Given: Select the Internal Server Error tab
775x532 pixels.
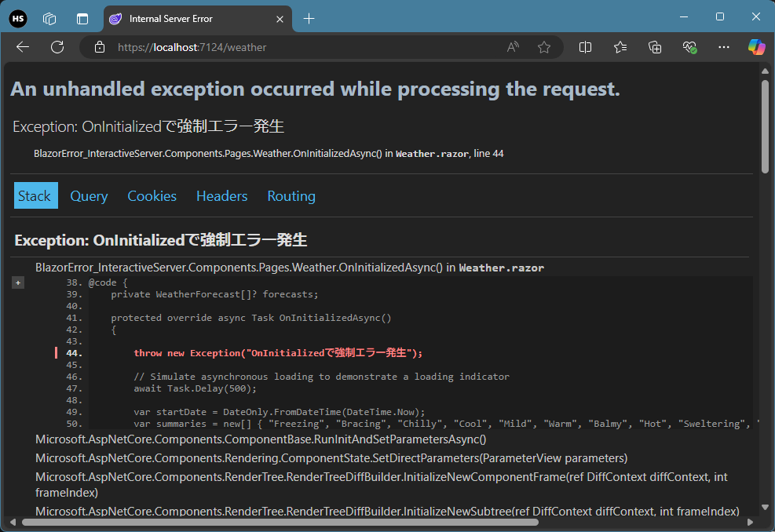Looking at the screenshot, I should tap(198, 19).
